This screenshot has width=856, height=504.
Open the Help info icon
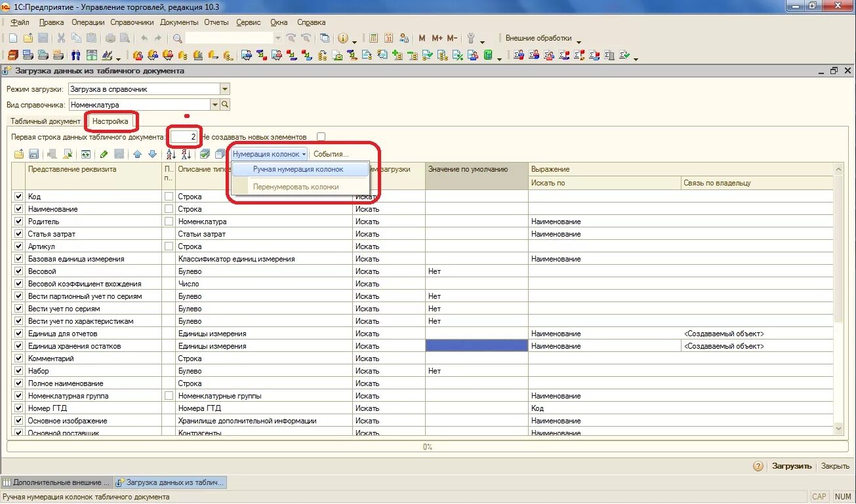pyautogui.click(x=342, y=39)
